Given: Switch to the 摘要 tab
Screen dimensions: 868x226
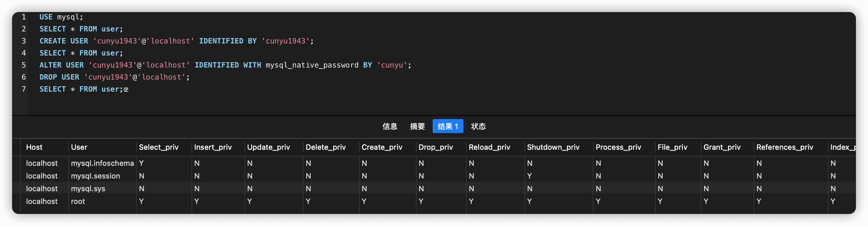Looking at the screenshot, I should tap(417, 126).
